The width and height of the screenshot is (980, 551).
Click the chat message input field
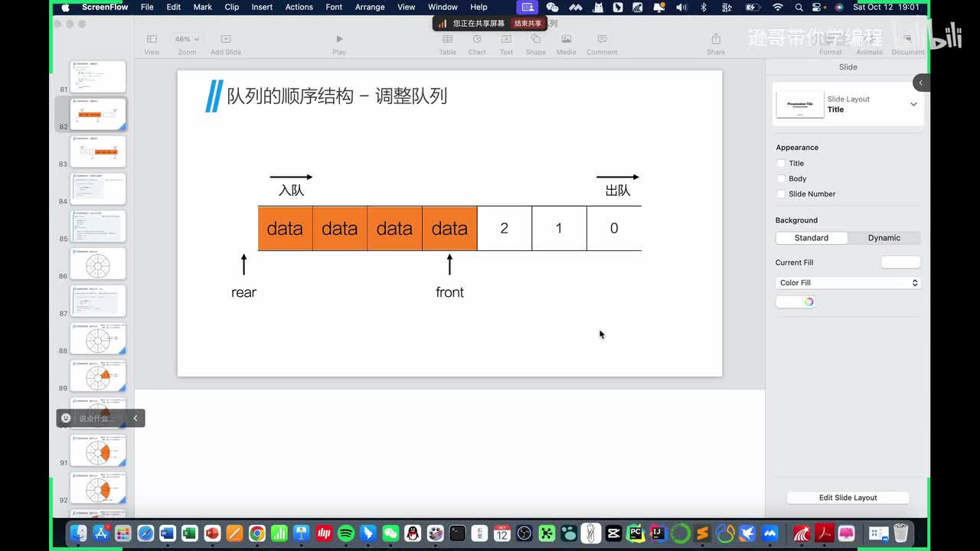[96, 418]
